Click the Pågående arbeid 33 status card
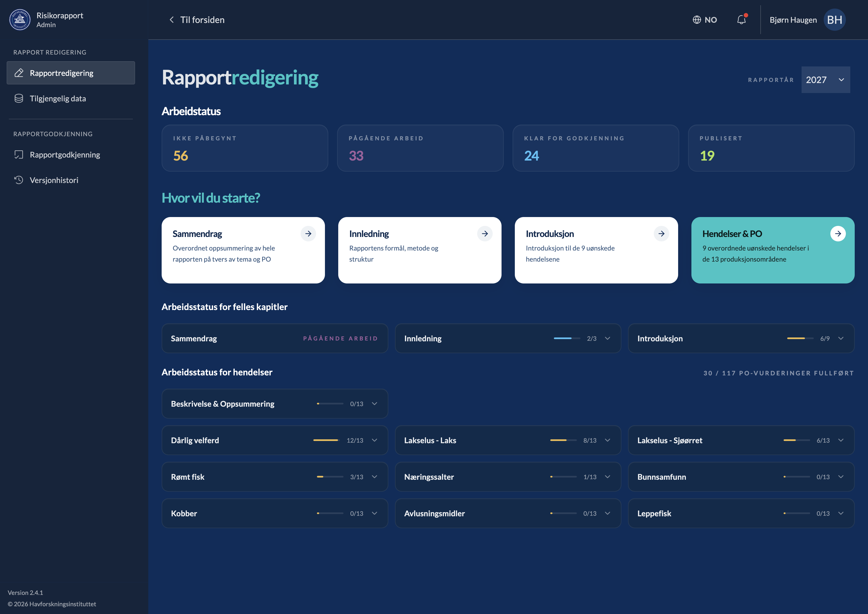868x614 pixels. 420,148
